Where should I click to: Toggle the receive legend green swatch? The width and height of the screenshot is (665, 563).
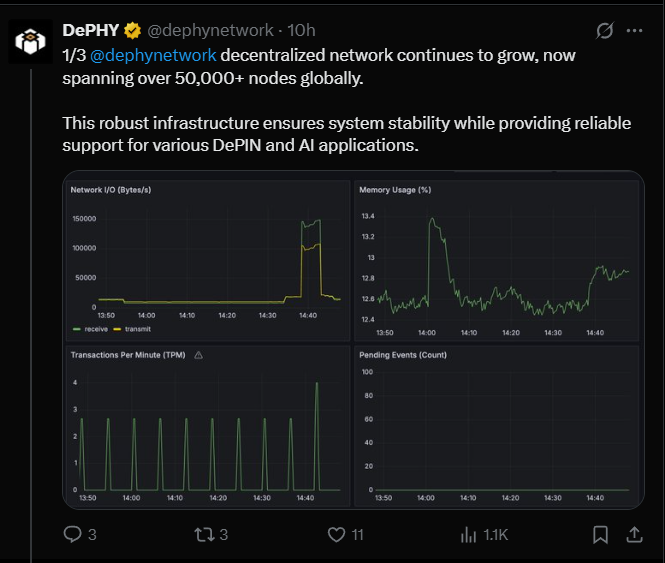77,329
